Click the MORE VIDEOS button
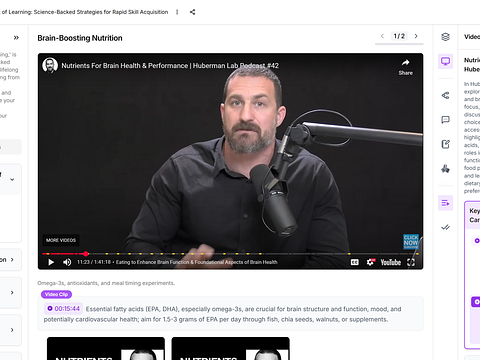 tap(61, 240)
